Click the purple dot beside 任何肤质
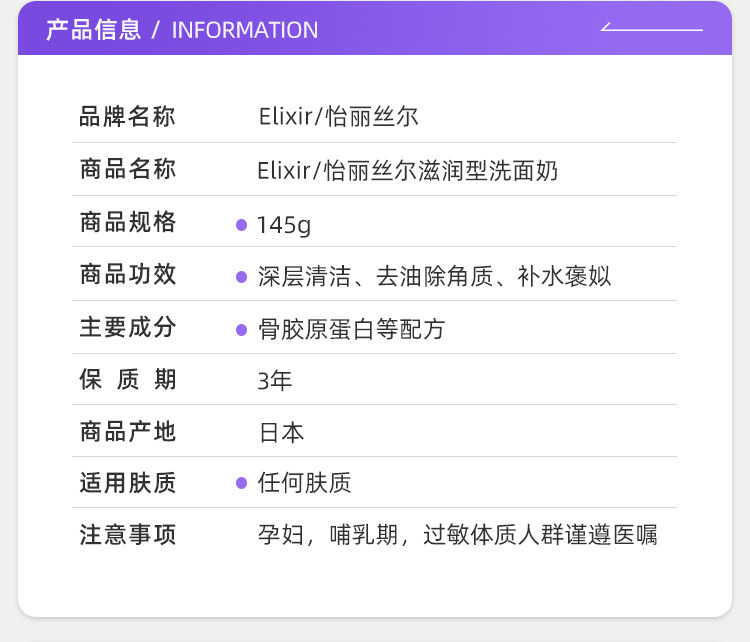This screenshot has height=642, width=750. tap(241, 484)
